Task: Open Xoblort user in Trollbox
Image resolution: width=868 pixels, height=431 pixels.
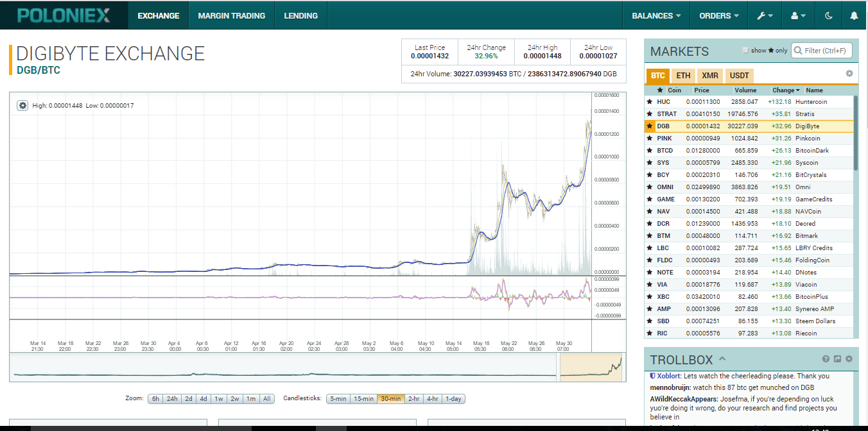Action: tap(668, 376)
